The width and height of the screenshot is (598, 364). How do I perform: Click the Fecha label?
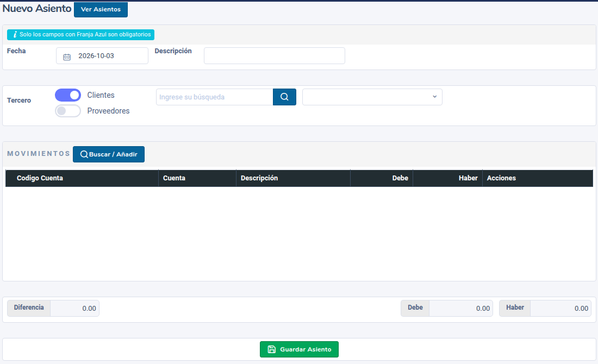pyautogui.click(x=16, y=51)
